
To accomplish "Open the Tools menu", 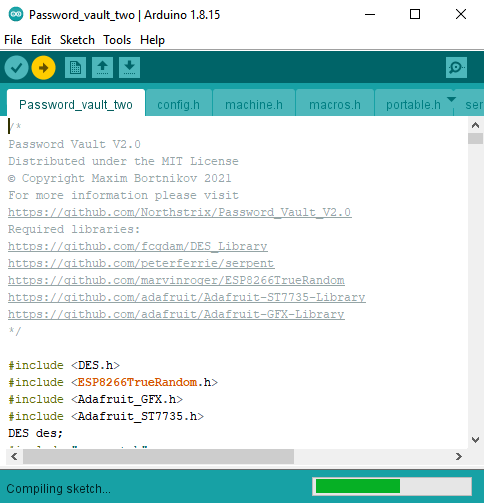I will (x=117, y=40).
